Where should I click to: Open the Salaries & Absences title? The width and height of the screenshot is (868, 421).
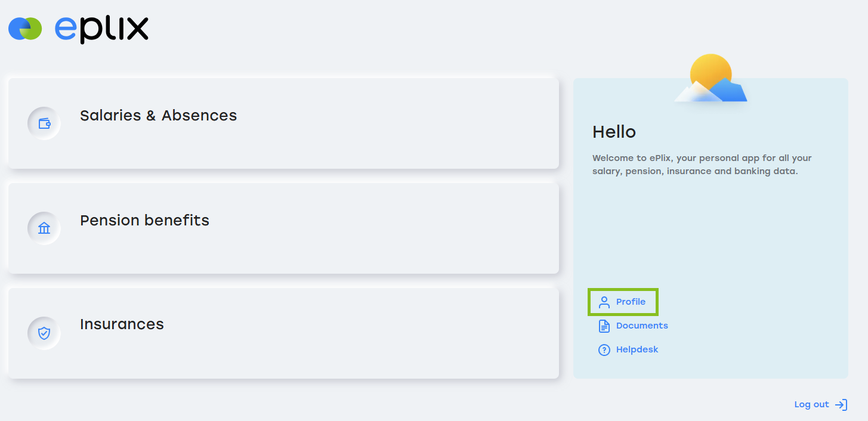(x=159, y=115)
